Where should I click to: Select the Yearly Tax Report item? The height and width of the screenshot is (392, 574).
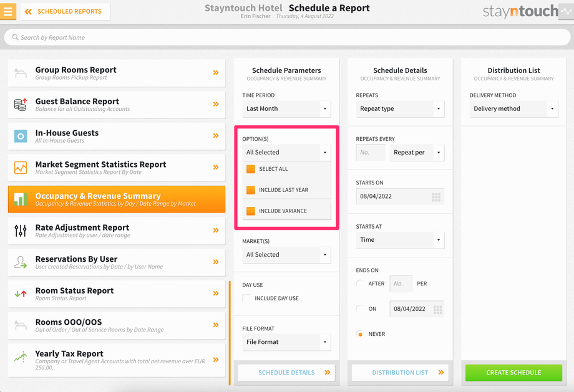[x=117, y=360]
